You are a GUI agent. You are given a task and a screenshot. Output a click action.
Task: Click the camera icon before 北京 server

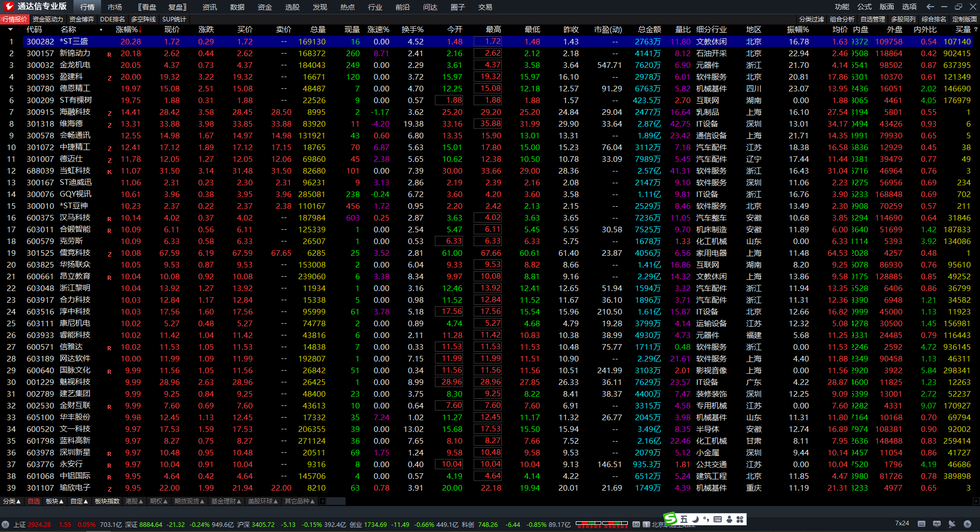[636, 524]
